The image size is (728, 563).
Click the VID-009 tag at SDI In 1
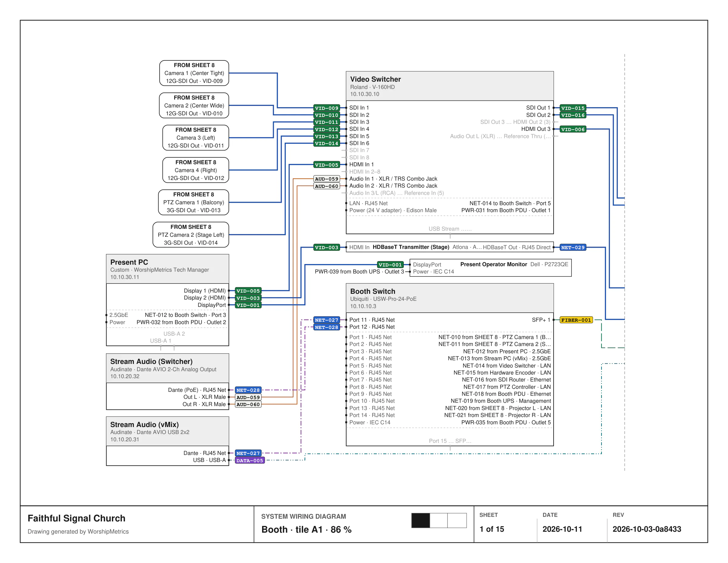[x=327, y=108]
